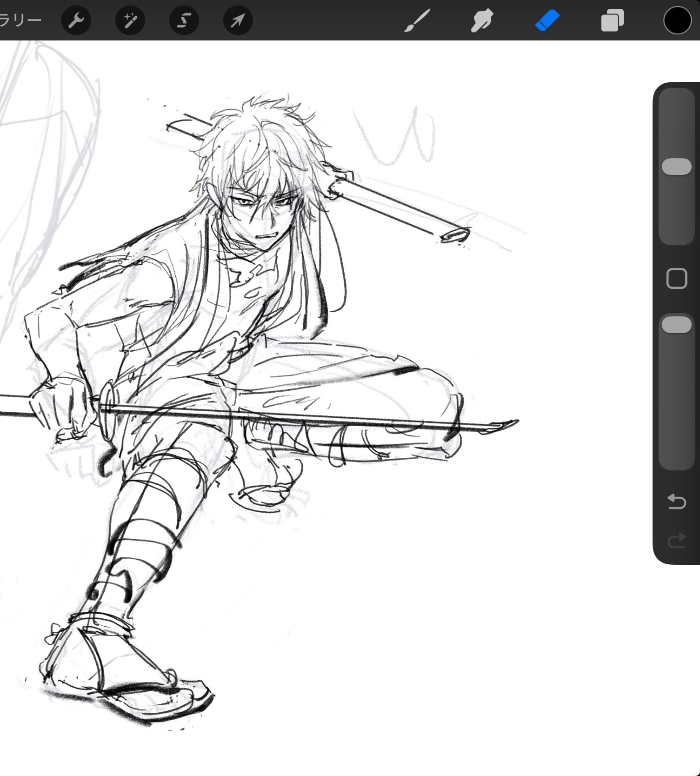Image resolution: width=700 pixels, height=776 pixels.
Task: Click the brush size slider handle
Action: [676, 167]
